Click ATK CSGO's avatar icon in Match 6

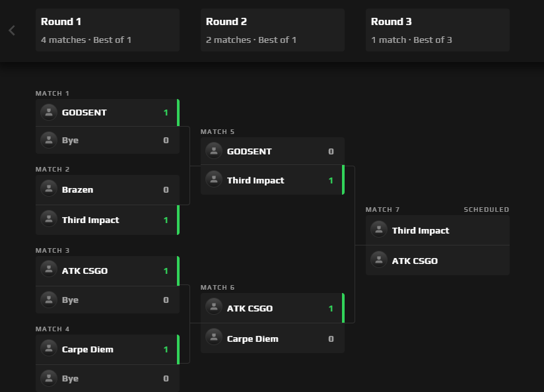[213, 308]
